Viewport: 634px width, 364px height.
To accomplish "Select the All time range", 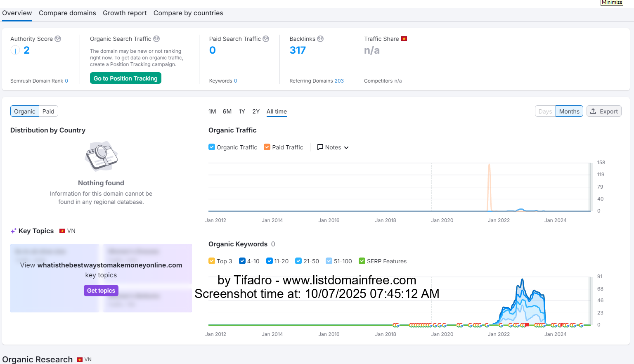I will 277,111.
